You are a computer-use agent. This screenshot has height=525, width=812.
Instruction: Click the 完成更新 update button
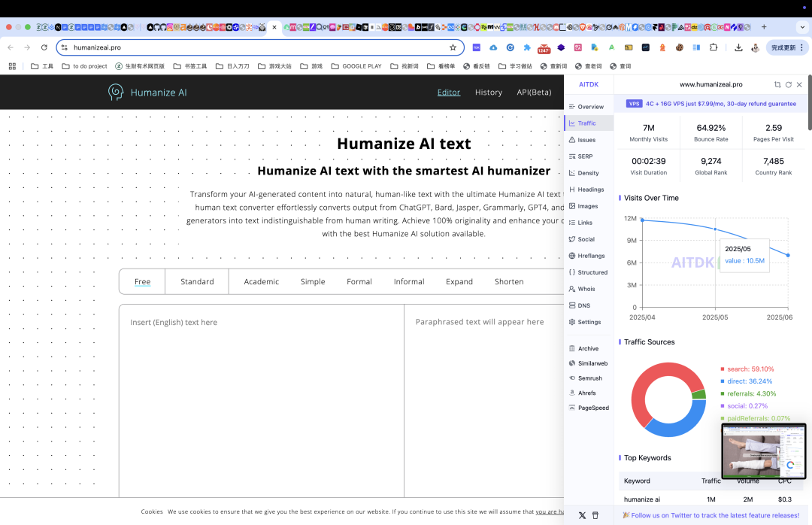point(786,47)
